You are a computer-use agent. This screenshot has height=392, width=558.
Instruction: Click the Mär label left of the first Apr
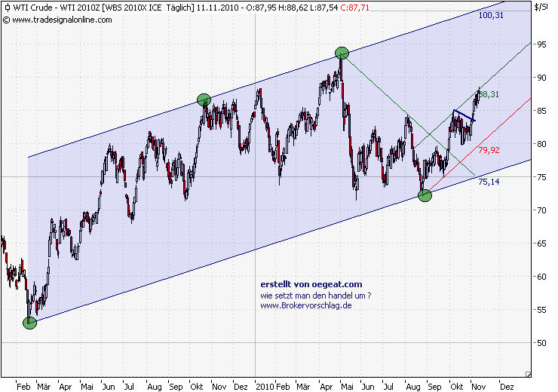tap(44, 387)
